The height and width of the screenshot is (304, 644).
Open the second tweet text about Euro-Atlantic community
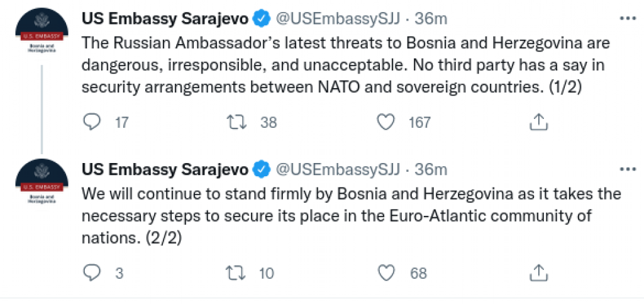[x=346, y=216]
